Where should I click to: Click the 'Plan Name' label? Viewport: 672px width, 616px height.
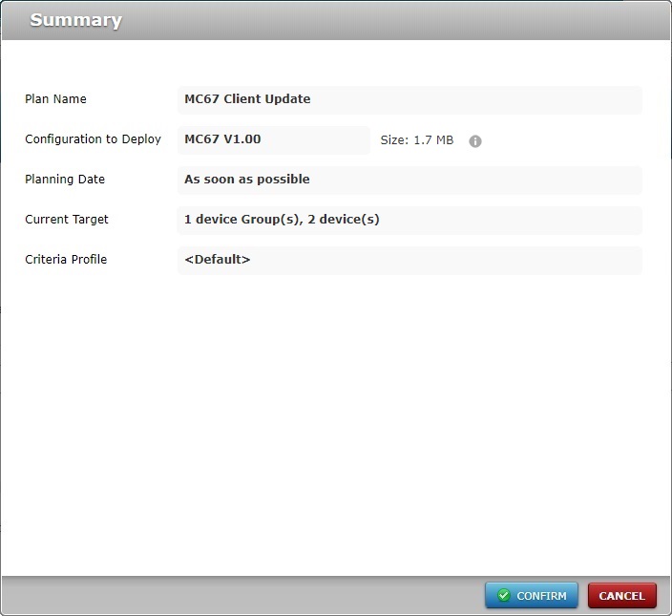click(x=55, y=99)
